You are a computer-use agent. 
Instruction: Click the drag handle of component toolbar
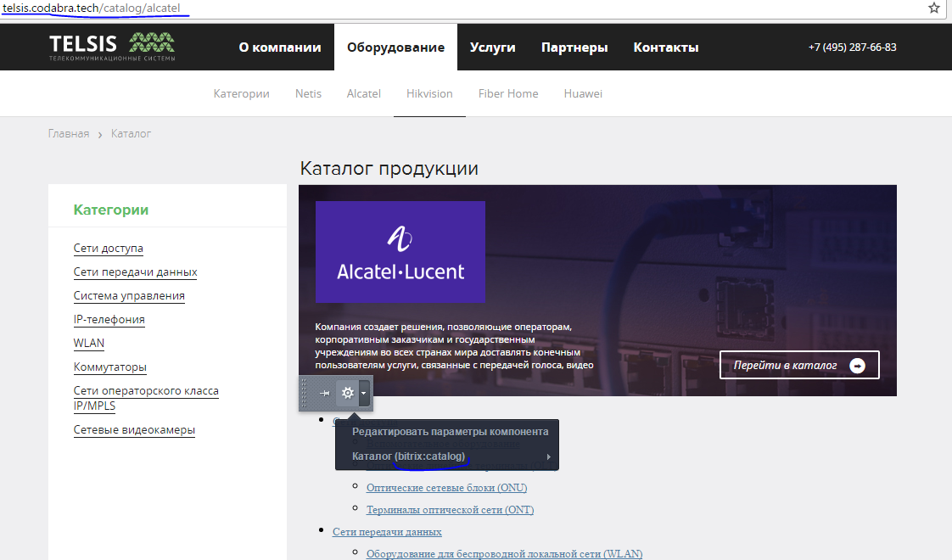(305, 393)
